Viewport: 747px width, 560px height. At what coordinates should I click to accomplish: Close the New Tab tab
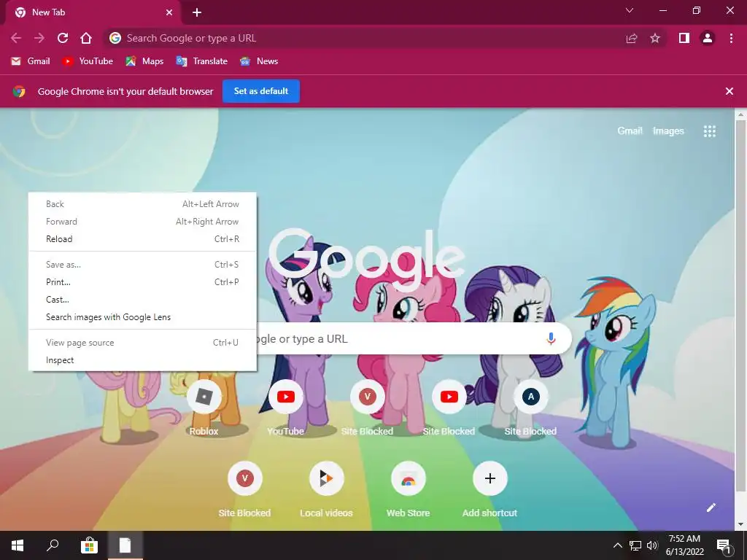coord(169,12)
